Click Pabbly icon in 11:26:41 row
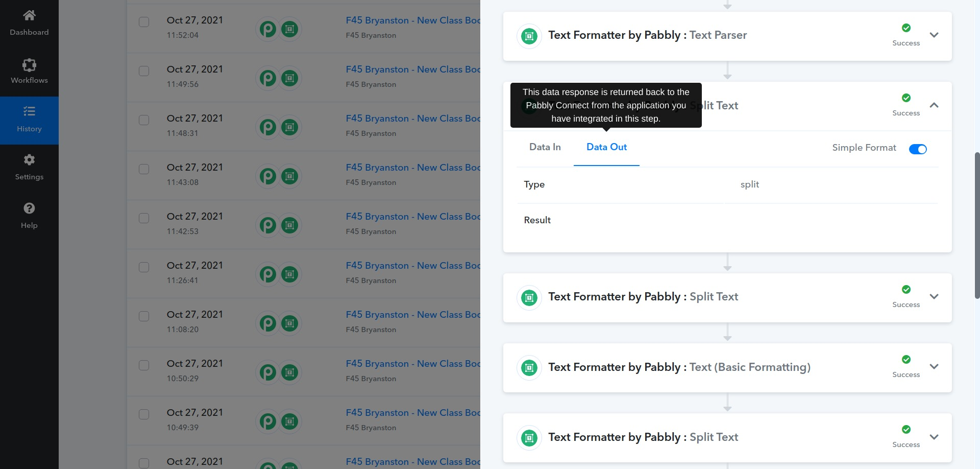The width and height of the screenshot is (980, 469). click(268, 274)
